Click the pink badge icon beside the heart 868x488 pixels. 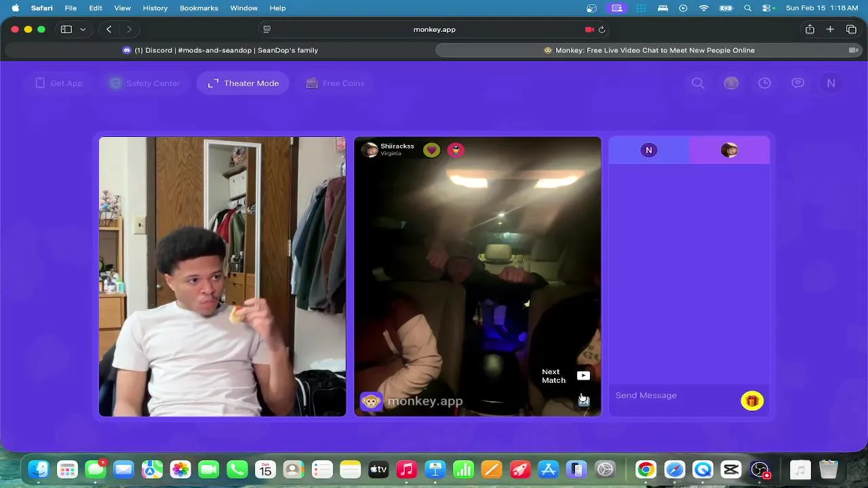(456, 150)
